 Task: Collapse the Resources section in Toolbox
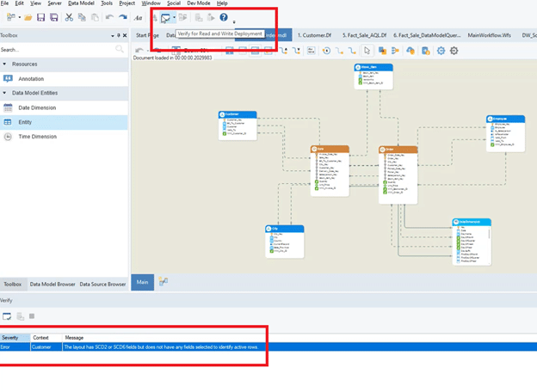4,64
